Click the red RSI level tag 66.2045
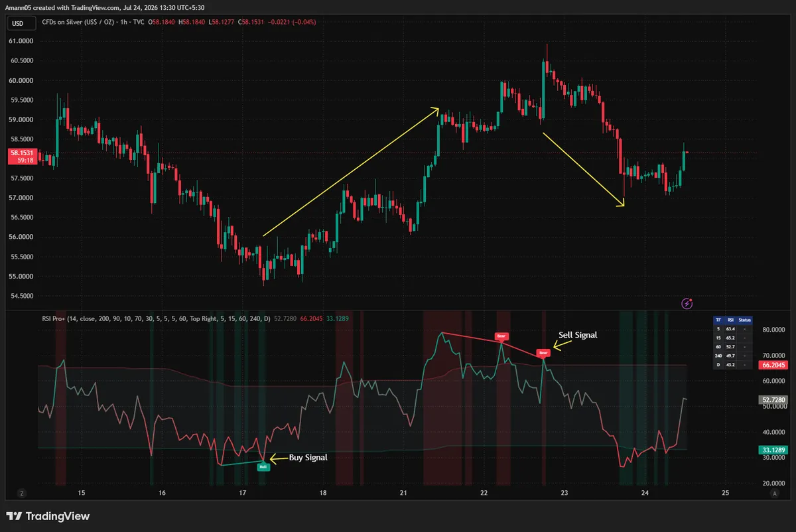 pos(773,365)
